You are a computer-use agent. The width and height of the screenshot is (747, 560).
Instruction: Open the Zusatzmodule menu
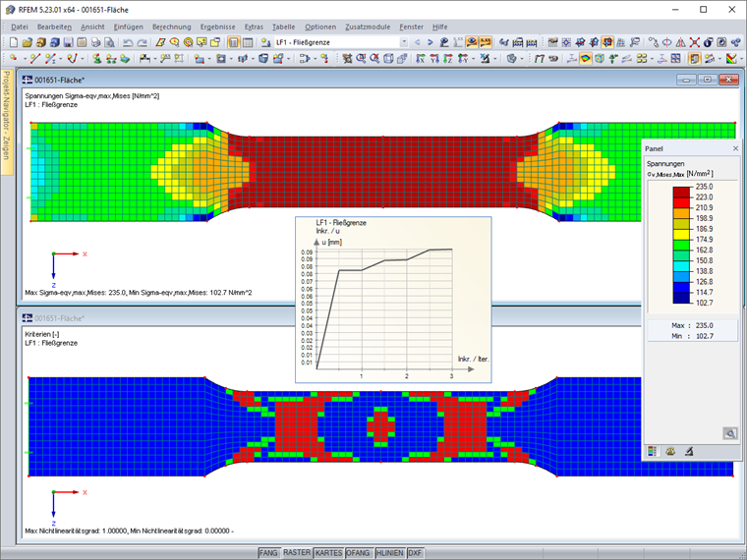368,28
